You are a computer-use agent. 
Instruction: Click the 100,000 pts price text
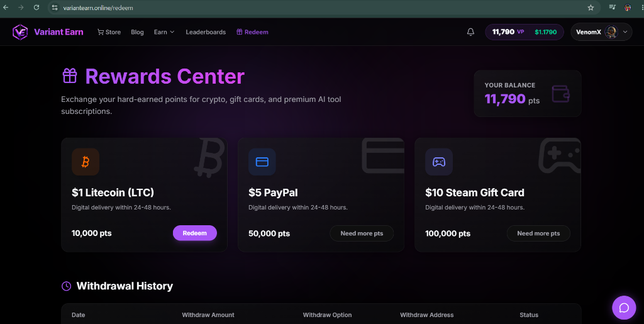448,233
